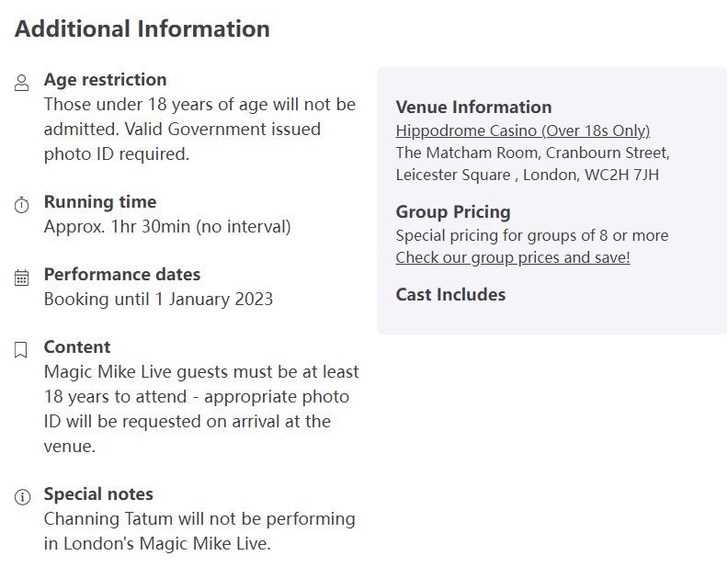Open the Hippodrome Casino venue link
The image size is (728, 567).
click(x=523, y=130)
